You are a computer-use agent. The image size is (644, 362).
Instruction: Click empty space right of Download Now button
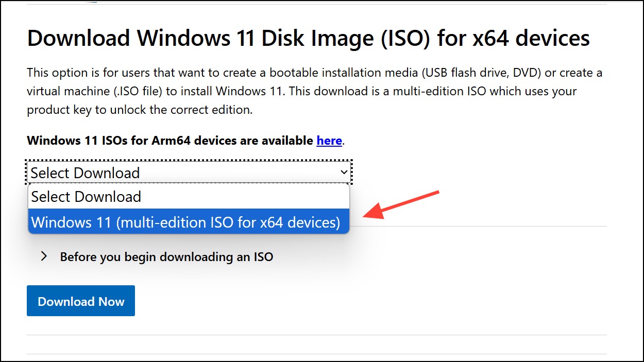(361, 301)
